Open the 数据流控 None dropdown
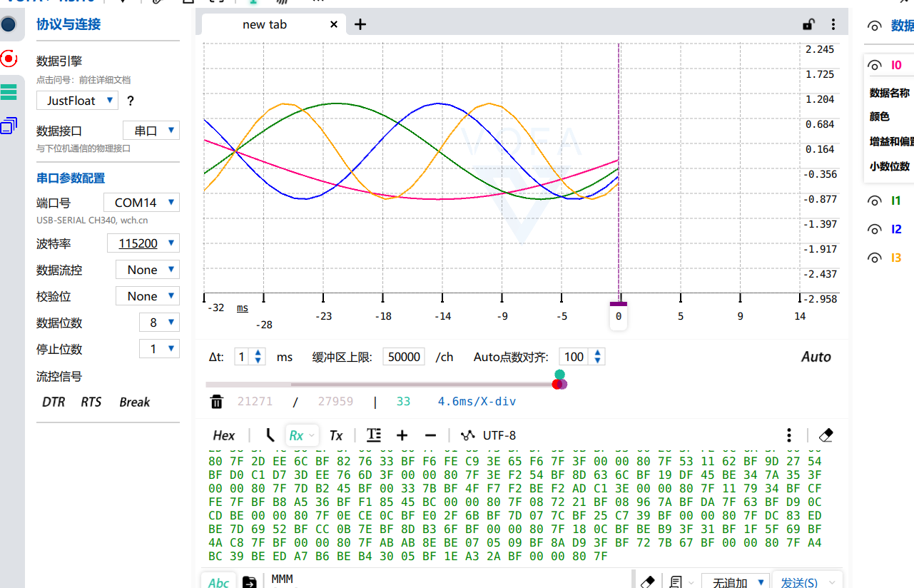914x588 pixels. point(148,270)
